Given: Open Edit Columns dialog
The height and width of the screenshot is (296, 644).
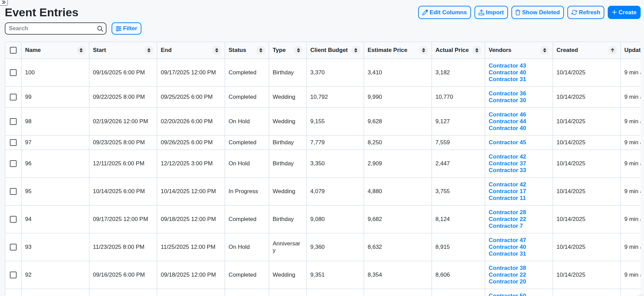Looking at the screenshot, I should 444,13.
